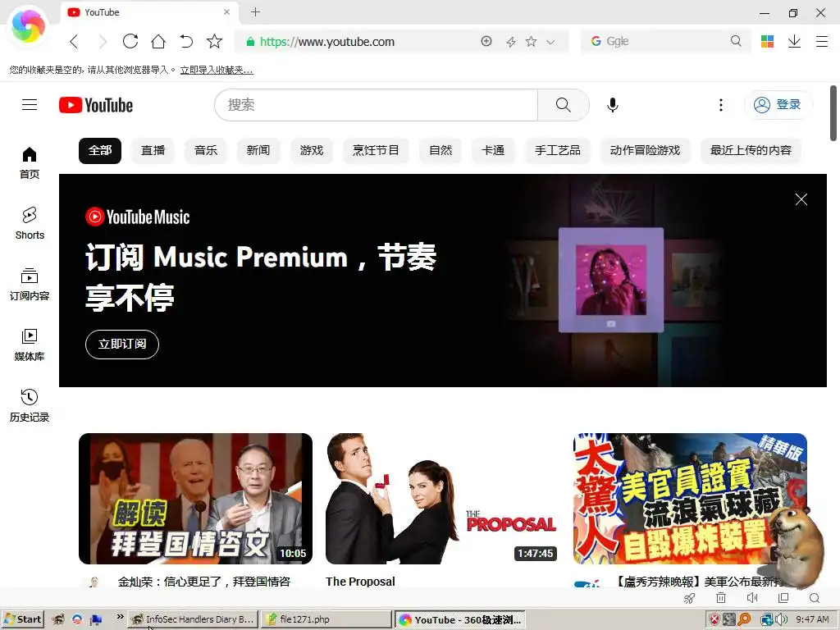This screenshot has height=630, width=840.
Task: Select the 直播 filter chip
Action: tap(153, 151)
